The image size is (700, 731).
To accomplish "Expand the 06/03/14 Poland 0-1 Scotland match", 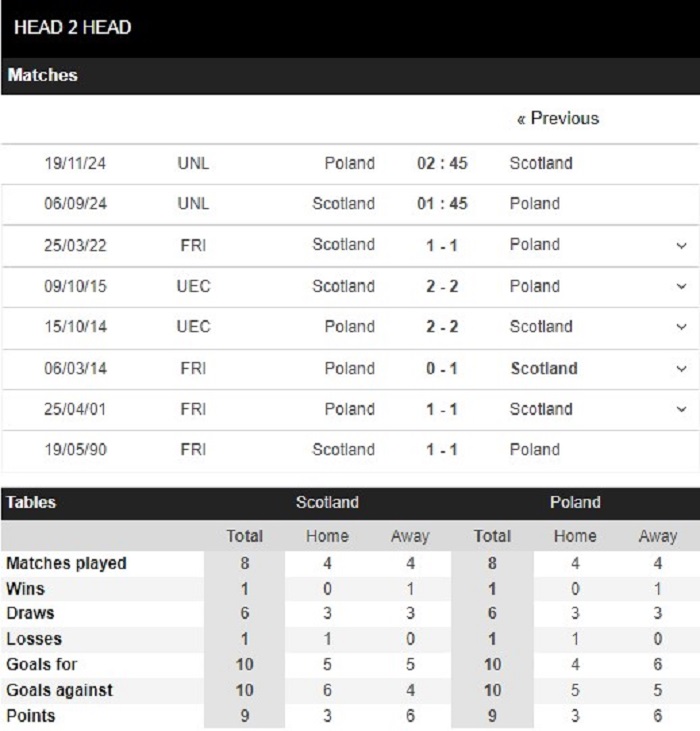I will 681,369.
